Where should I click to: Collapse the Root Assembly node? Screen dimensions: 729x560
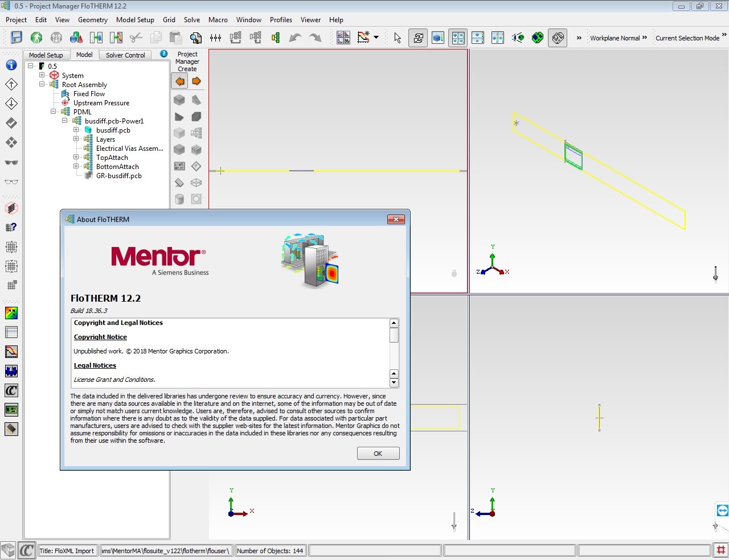point(42,84)
